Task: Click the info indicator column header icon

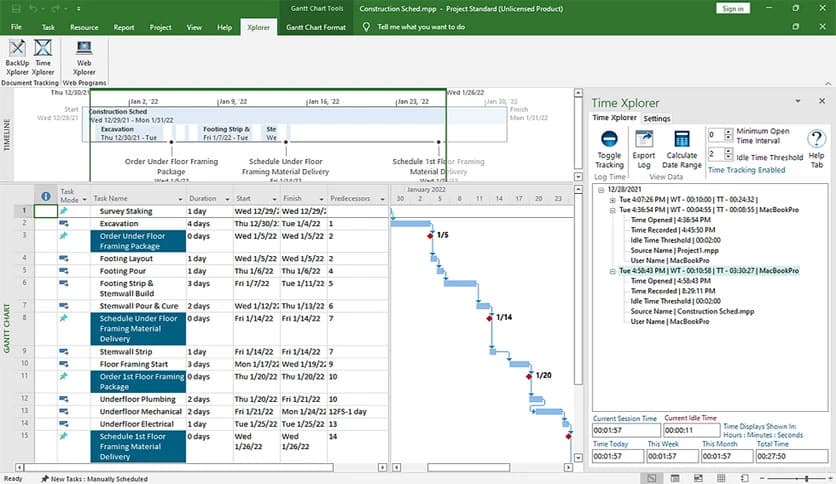Action: 45,197
